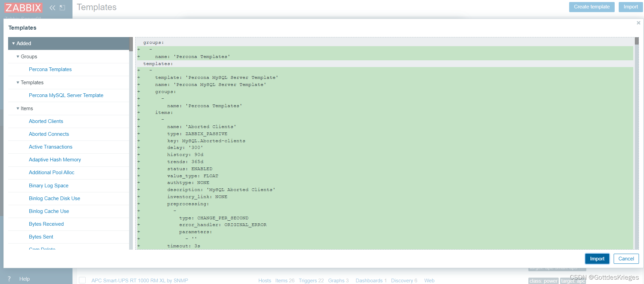Viewport: 644px width, 284px height.
Task: Open Graphs 3 link in APC row
Action: [x=338, y=281]
